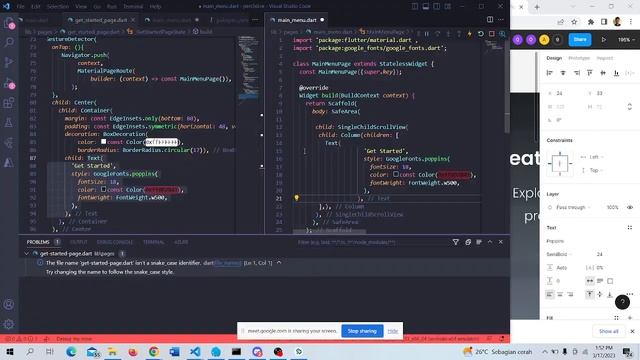This screenshot has height=360, width=640.
Task: Click the split editor icon in VS Code
Action: [x=490, y=20]
